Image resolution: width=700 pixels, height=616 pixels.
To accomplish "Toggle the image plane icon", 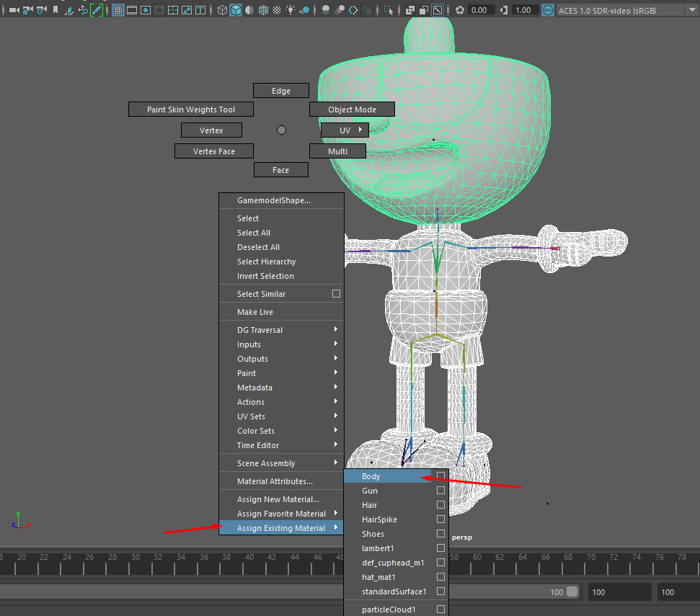I will (x=68, y=10).
